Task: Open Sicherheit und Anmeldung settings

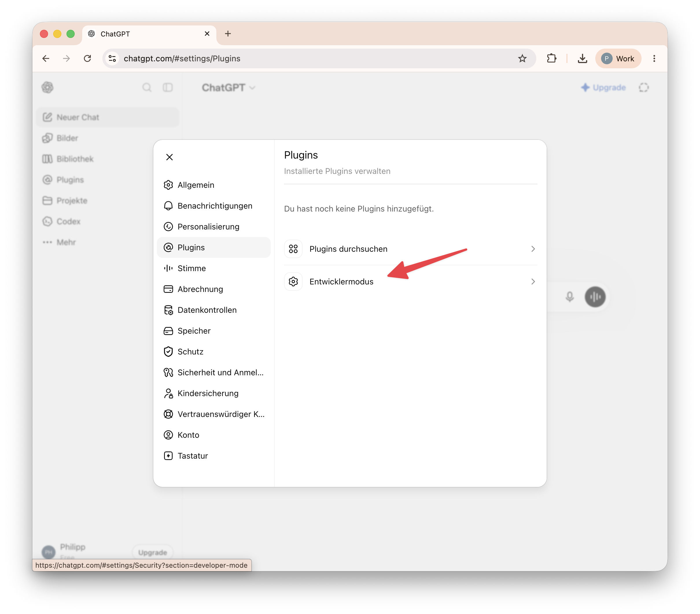Action: point(214,372)
